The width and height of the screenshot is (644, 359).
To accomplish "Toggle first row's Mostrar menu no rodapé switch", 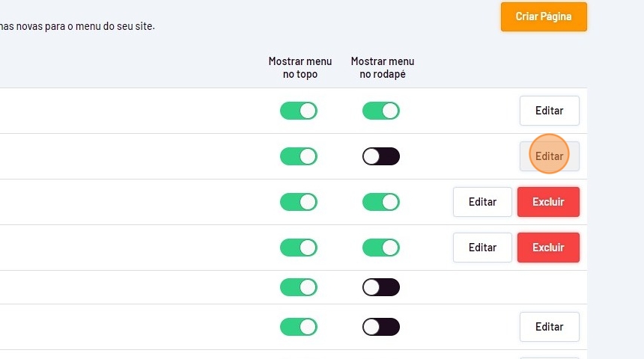I will [381, 111].
